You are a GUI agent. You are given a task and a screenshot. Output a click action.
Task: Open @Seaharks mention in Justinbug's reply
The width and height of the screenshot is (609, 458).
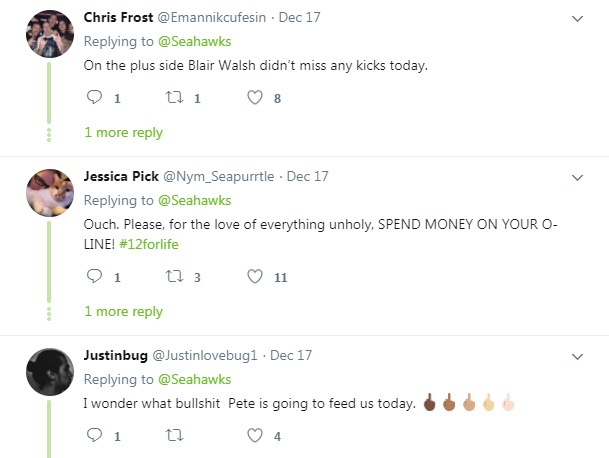194,379
